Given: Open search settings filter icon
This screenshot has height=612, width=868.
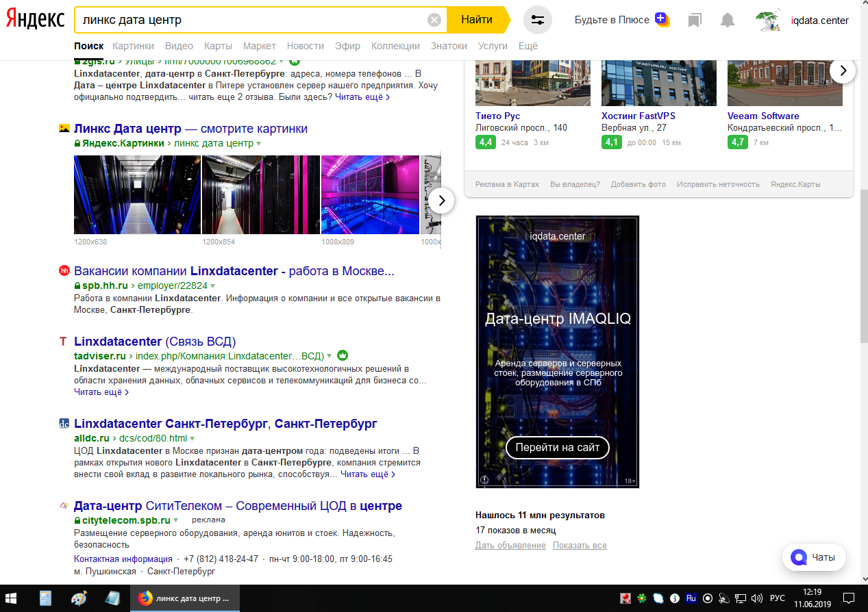Looking at the screenshot, I should point(537,20).
